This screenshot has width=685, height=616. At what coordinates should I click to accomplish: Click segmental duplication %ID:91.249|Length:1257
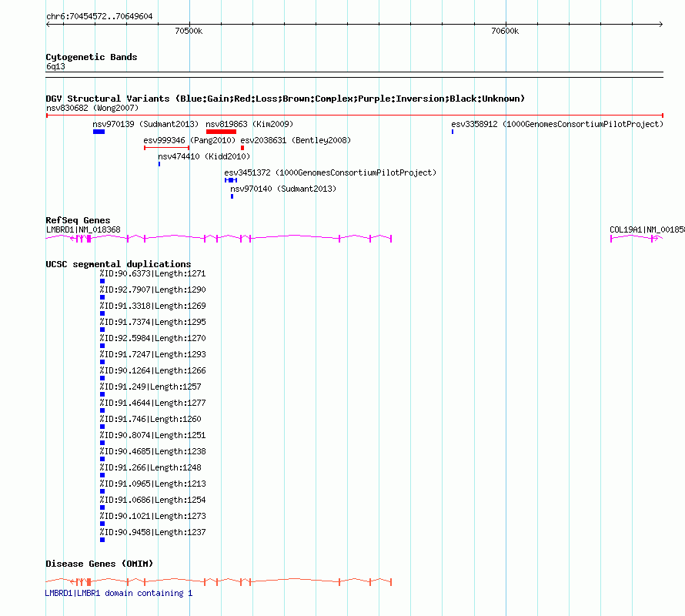point(150,387)
